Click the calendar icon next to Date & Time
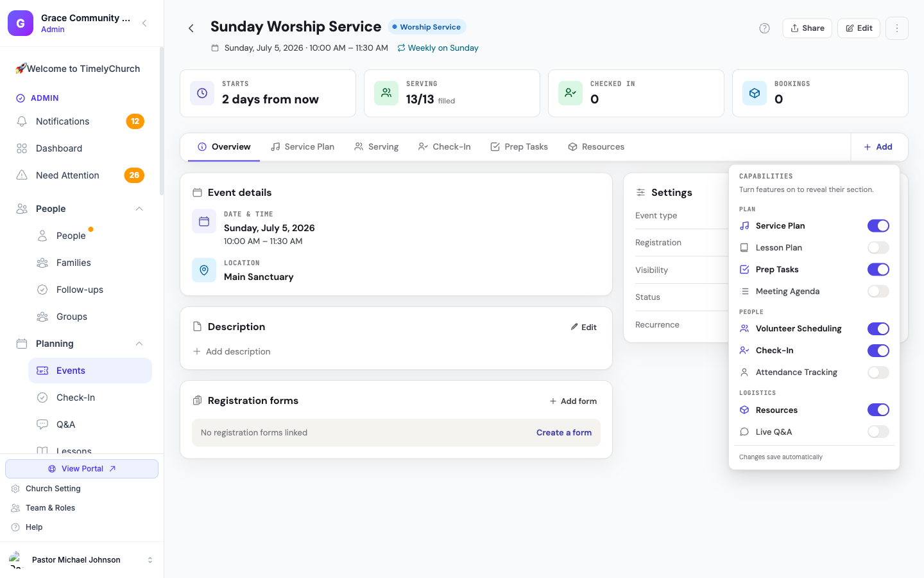Image resolution: width=924 pixels, height=578 pixels. pyautogui.click(x=204, y=222)
